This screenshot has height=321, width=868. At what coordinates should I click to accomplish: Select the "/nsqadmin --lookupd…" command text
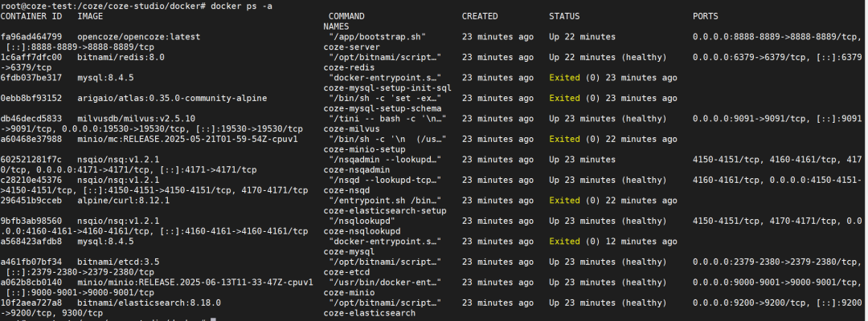(x=385, y=160)
